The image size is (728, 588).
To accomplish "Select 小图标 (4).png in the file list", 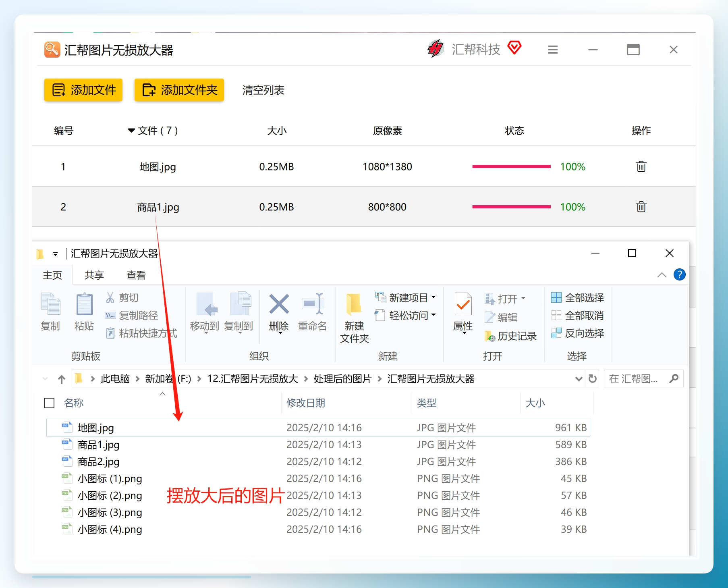I will pos(318,529).
